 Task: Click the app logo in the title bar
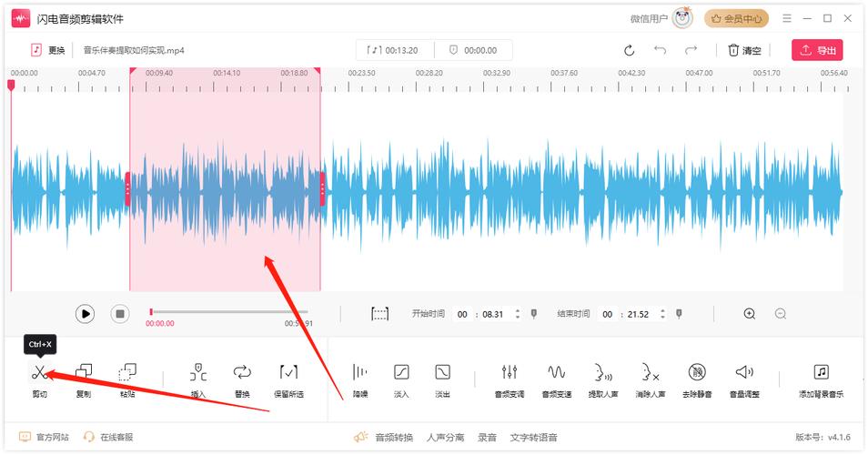(21, 19)
